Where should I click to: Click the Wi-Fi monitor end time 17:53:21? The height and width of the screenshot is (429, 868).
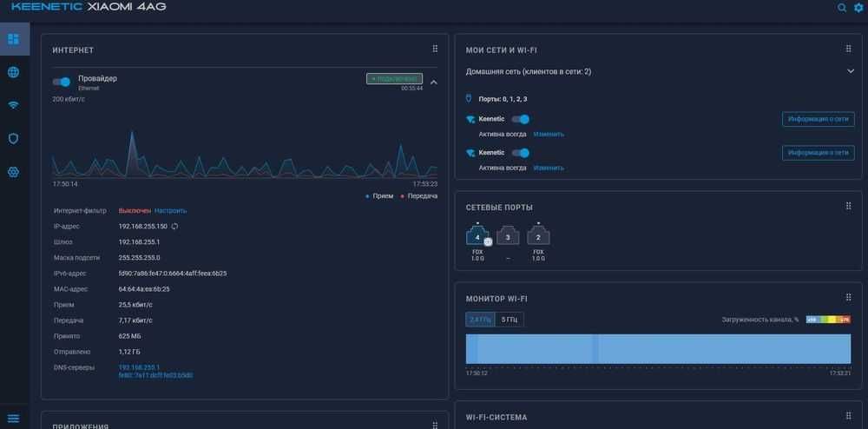(x=839, y=373)
